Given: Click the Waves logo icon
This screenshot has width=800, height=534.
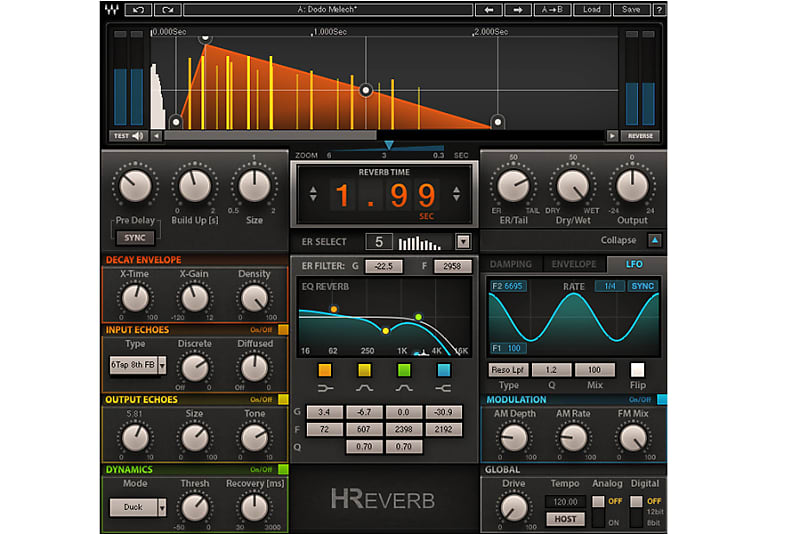Looking at the screenshot, I should coord(112,9).
